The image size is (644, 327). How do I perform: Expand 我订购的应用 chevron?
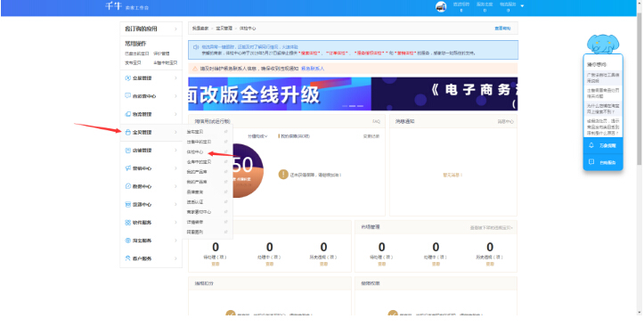(175, 29)
